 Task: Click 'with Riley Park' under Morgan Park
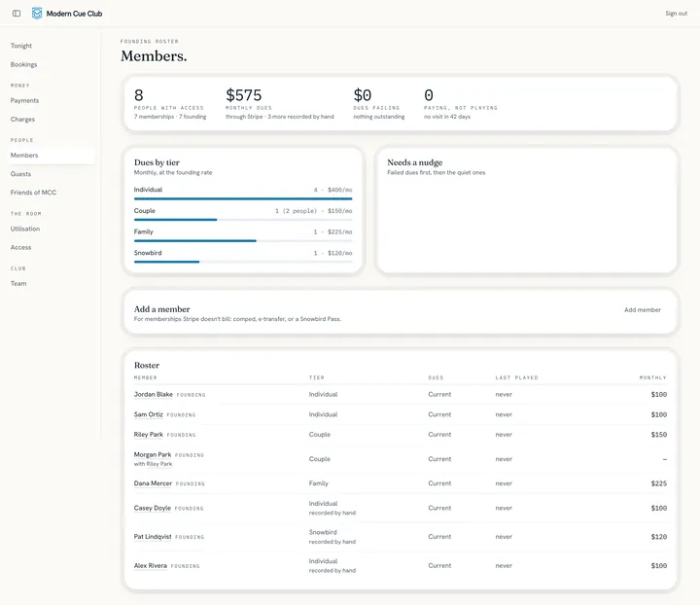pos(154,464)
